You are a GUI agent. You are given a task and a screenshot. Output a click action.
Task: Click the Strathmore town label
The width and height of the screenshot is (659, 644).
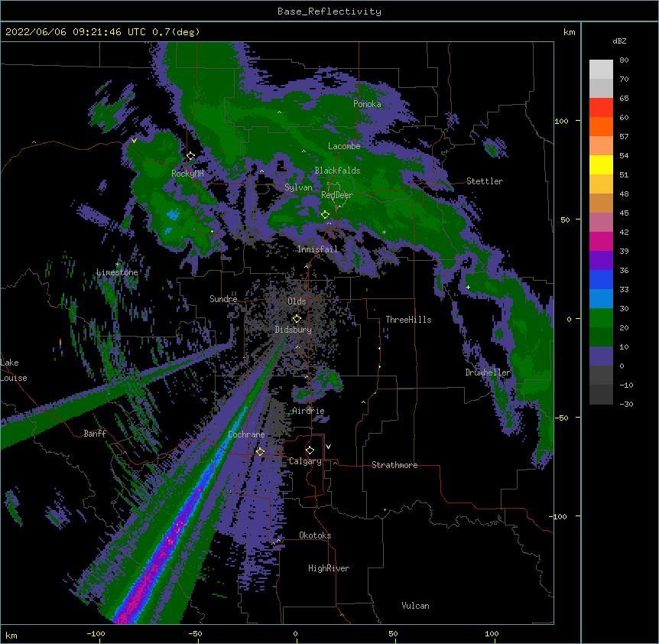tap(394, 465)
